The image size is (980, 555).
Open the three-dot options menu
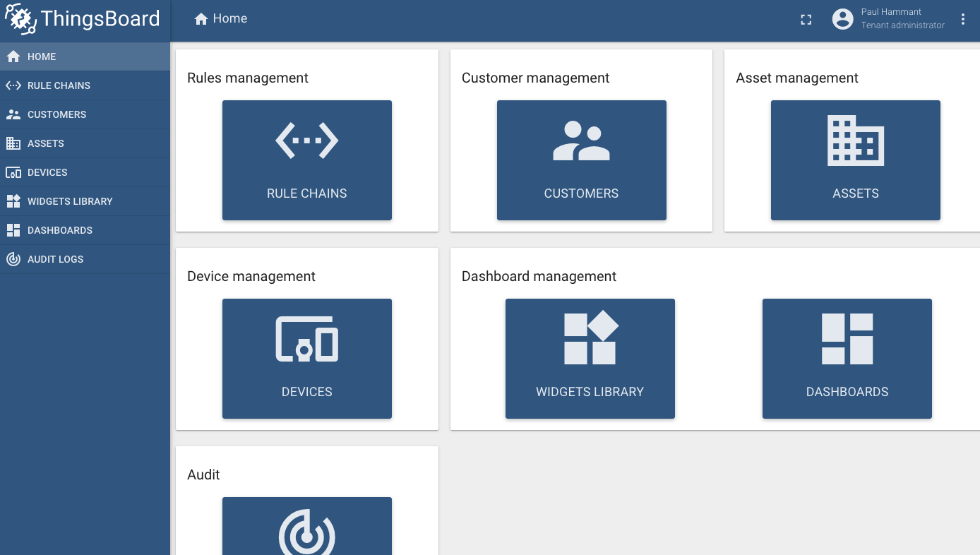[x=963, y=20]
